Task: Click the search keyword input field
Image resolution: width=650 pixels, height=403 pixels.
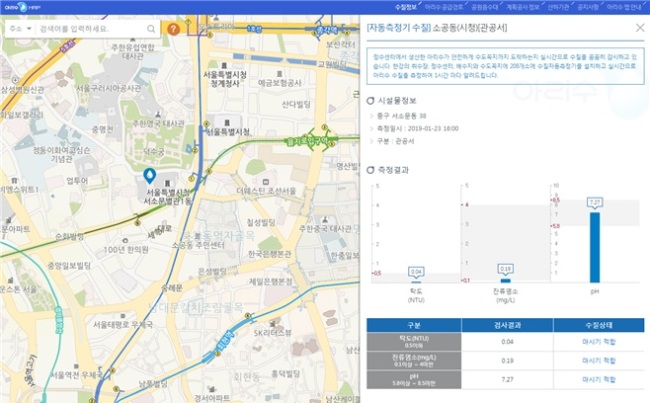Action: 91,29
